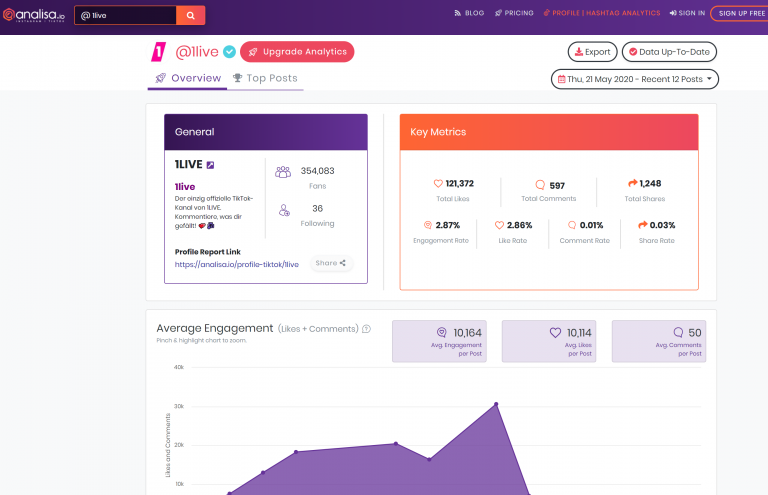Click the 36 following count

[x=317, y=209]
